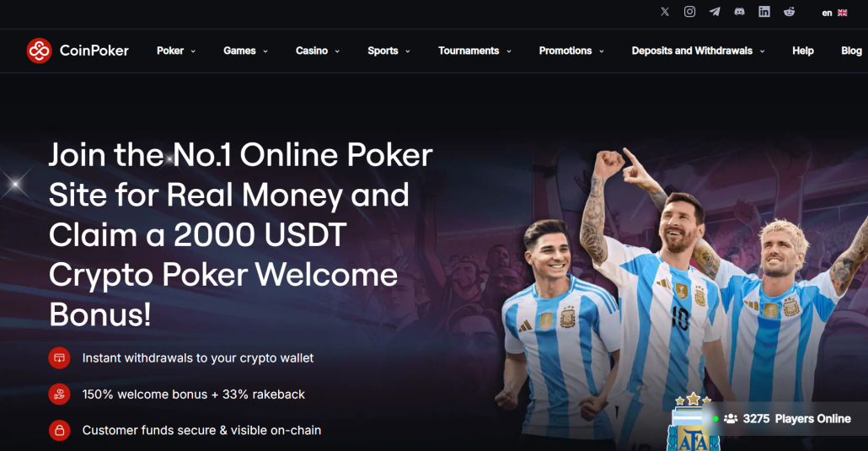
Task: Open the Reddit social icon
Action: pos(790,12)
